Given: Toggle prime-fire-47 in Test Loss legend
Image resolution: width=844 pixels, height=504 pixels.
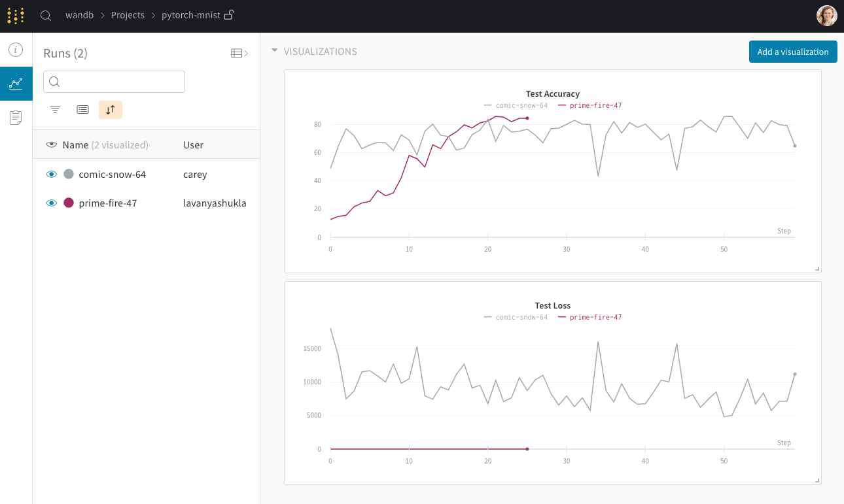Looking at the screenshot, I should point(590,317).
